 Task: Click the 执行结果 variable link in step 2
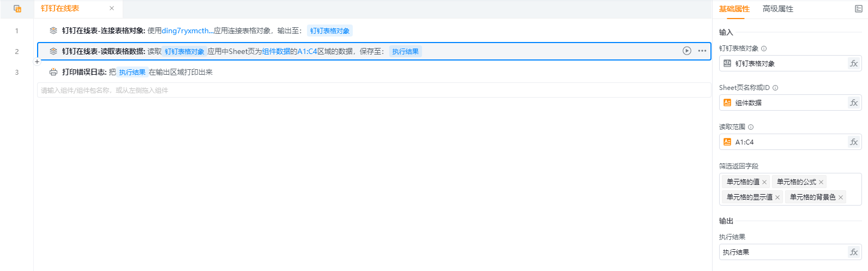pos(405,51)
